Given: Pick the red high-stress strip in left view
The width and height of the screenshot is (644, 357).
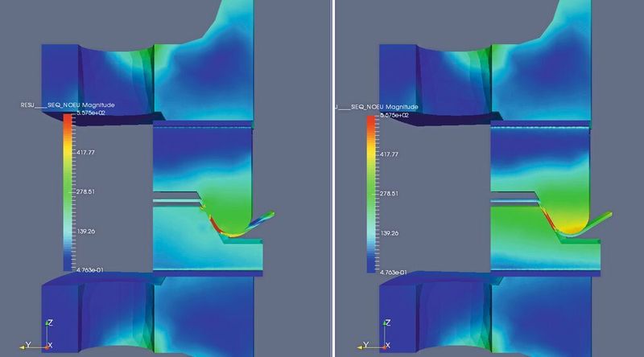Looking at the screenshot, I should pos(217,225).
